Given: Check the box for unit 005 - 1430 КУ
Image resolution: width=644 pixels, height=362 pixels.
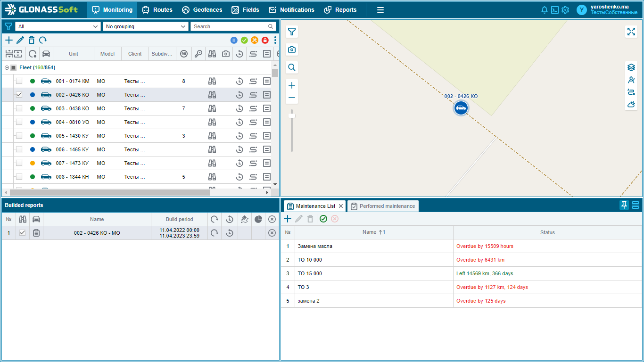Looking at the screenshot, I should (19, 136).
